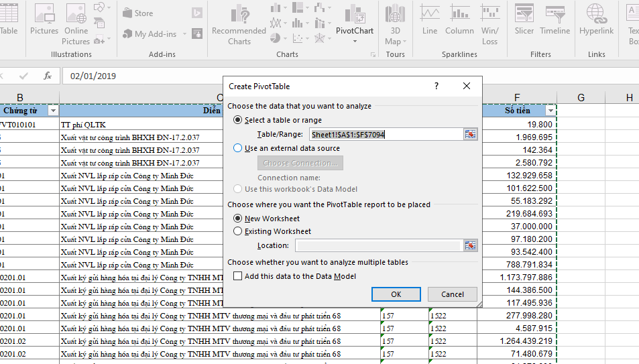639x364 pixels.
Task: Cancel the Create PivotTable dialog
Action: coord(452,294)
